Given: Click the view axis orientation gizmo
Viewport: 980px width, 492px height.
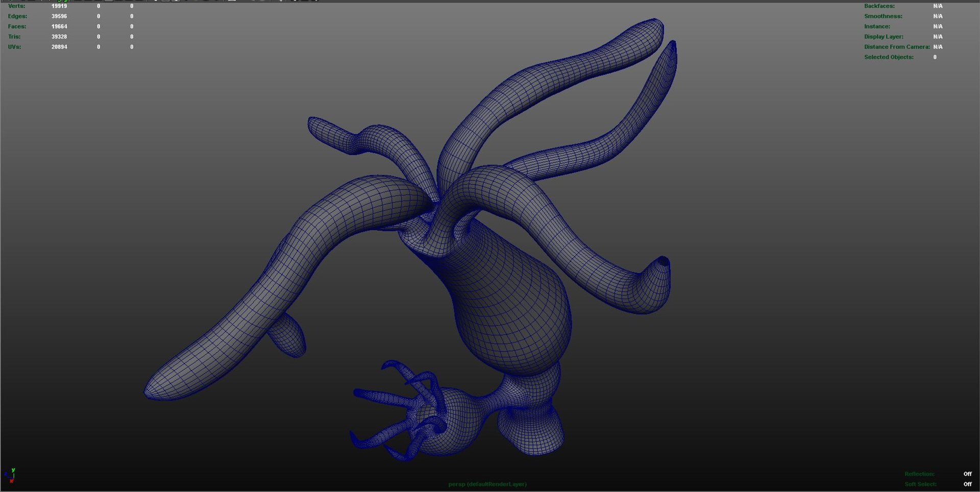Looking at the screenshot, I should coord(10,476).
